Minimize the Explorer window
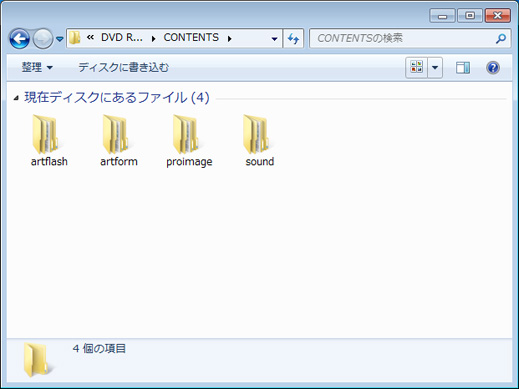 pyautogui.click(x=442, y=16)
